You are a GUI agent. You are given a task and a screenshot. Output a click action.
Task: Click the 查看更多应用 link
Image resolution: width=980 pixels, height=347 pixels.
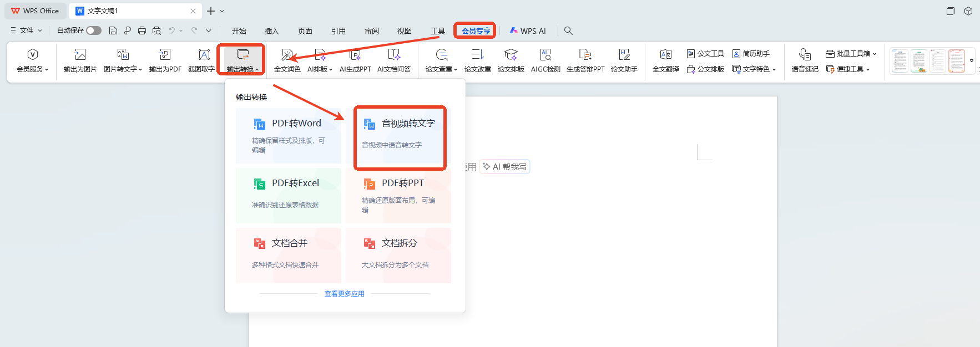point(345,294)
